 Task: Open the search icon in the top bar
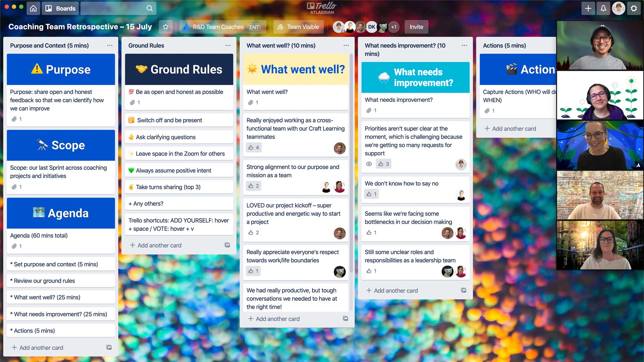(150, 8)
